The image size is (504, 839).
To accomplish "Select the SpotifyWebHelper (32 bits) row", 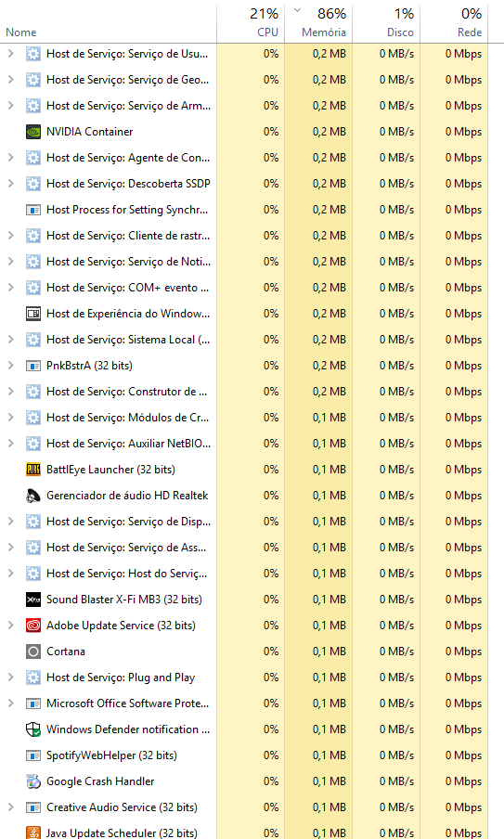I will [244, 755].
